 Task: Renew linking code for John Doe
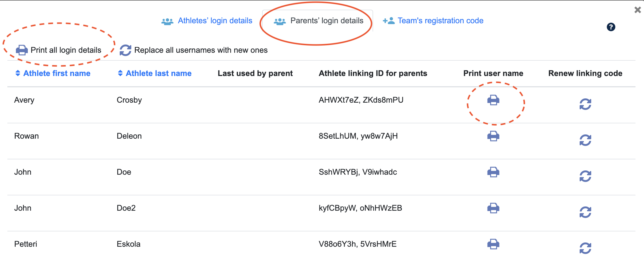coord(585,176)
